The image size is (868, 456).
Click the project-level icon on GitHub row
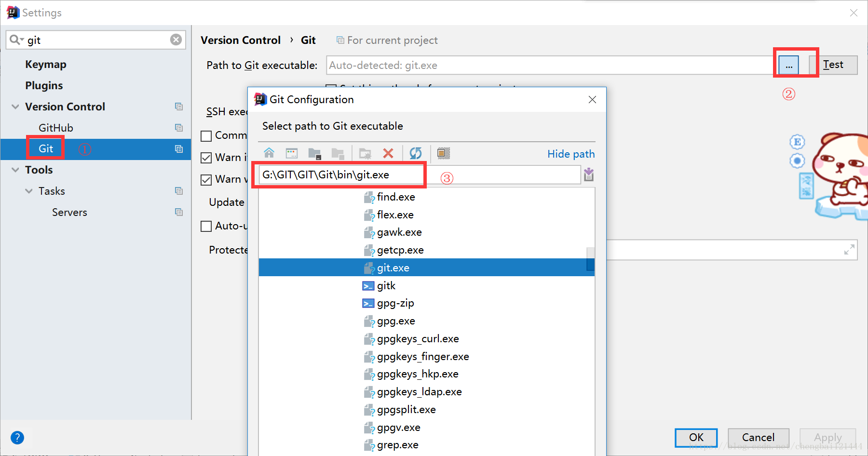click(179, 128)
